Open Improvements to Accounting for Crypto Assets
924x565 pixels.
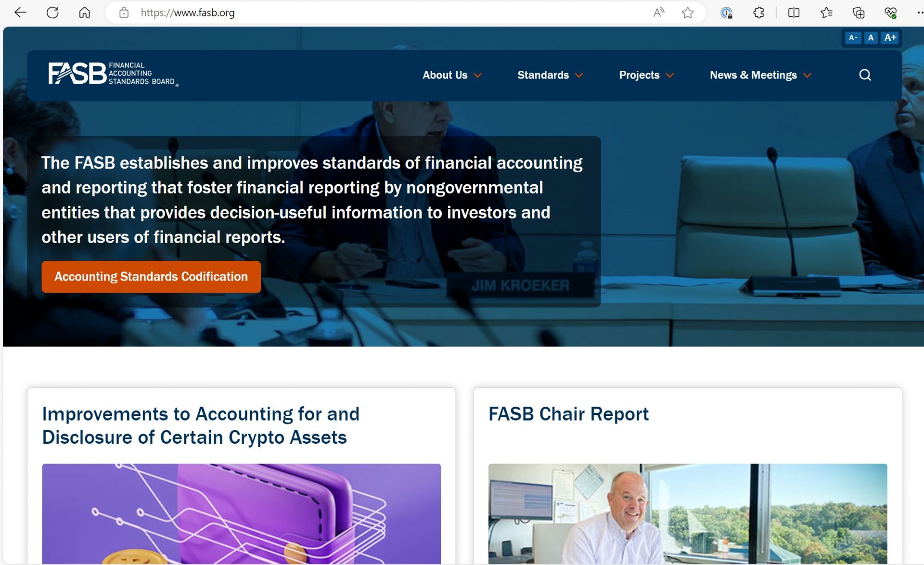coord(199,425)
